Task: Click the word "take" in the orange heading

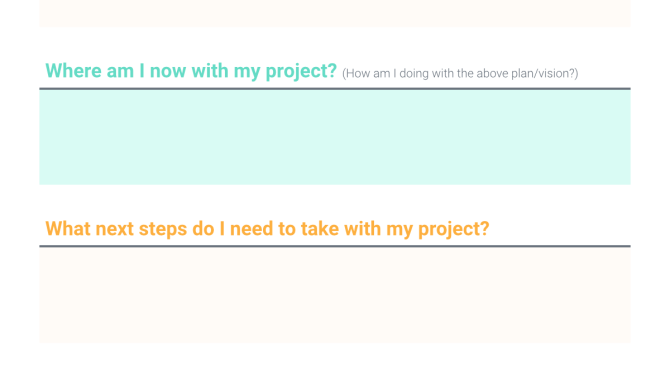Action: (x=320, y=229)
